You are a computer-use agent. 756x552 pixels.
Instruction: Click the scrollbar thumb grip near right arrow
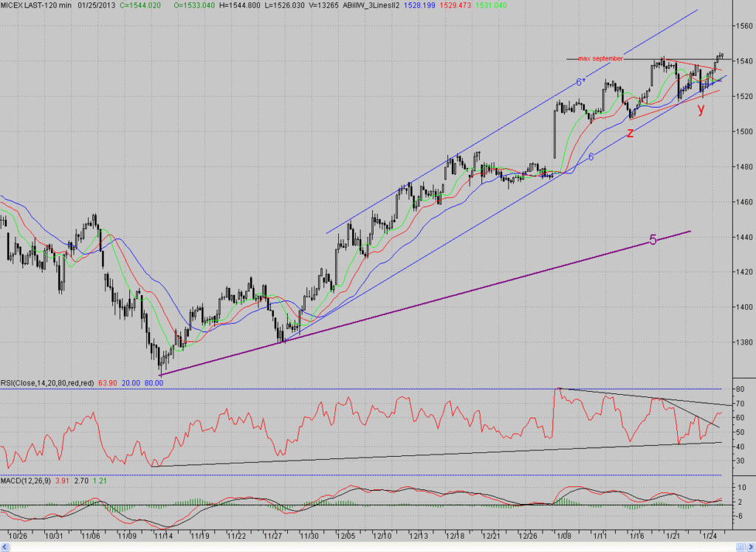click(740, 547)
